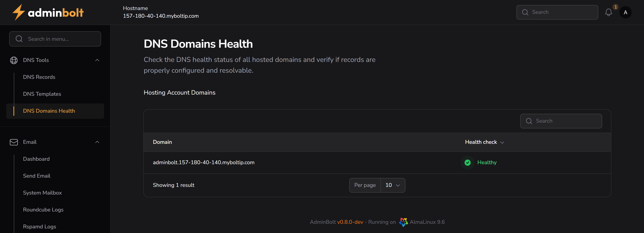Click the user avatar in the top bar

(625, 12)
